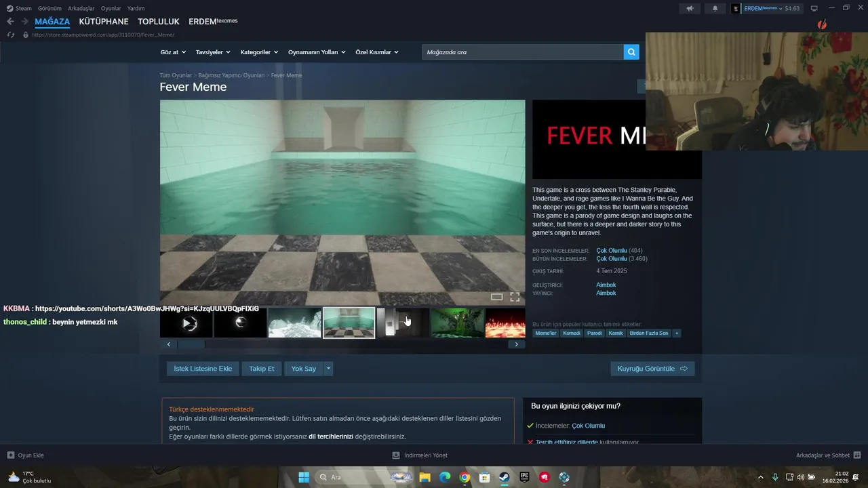Open the Bağımsız Yapımcı Oyunları breadcrumb
Image resolution: width=868 pixels, height=488 pixels.
point(231,75)
